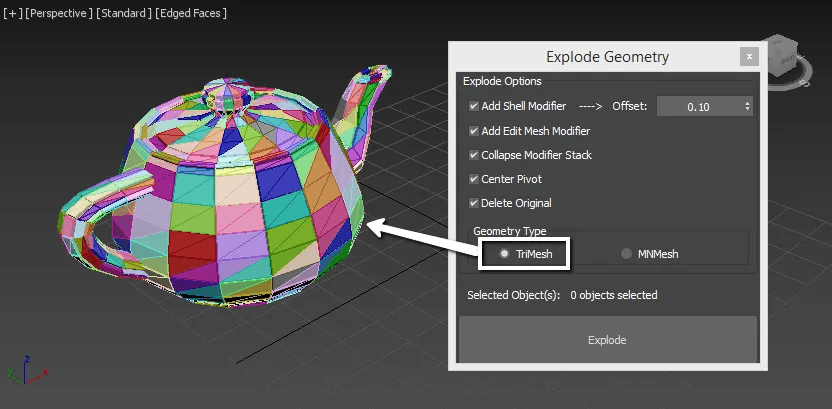Open the [+] viewport menu
Image resolution: width=832 pixels, height=409 pixels.
tap(12, 13)
